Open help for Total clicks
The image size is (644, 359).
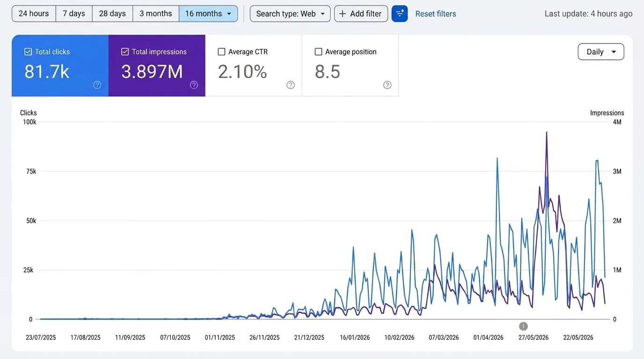click(97, 85)
